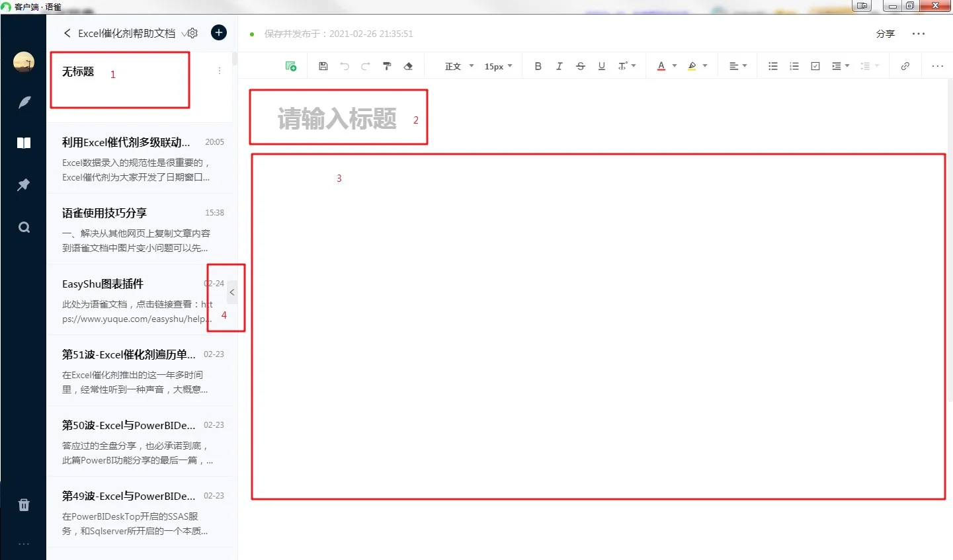Toggle strikethrough formatting
The height and width of the screenshot is (560, 953).
pyautogui.click(x=581, y=66)
